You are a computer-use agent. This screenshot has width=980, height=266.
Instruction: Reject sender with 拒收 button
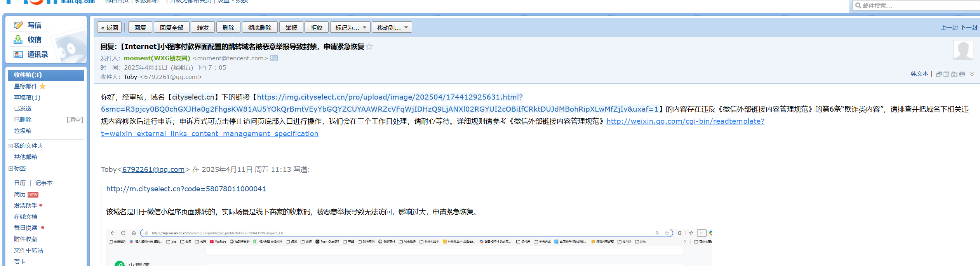[x=317, y=28]
